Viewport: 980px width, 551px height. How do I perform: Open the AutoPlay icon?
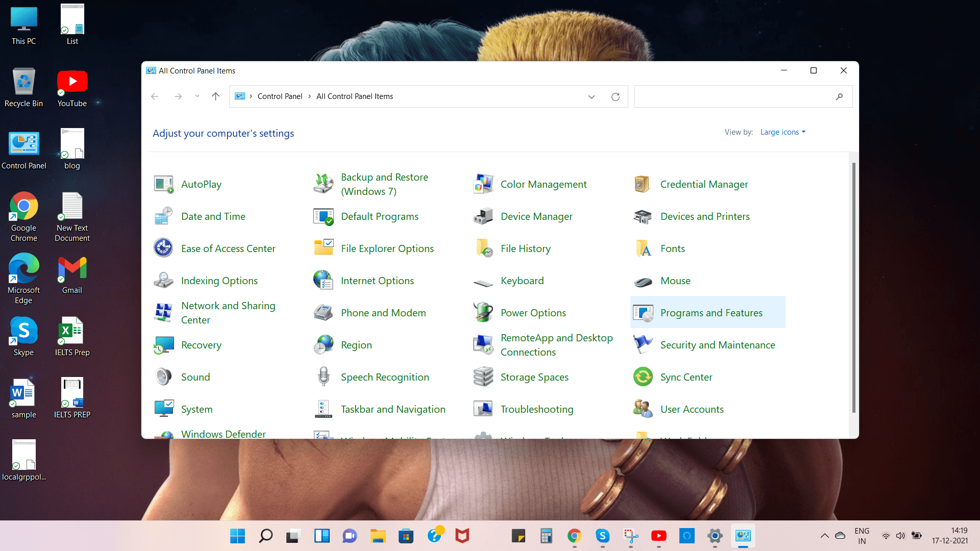[x=163, y=184]
